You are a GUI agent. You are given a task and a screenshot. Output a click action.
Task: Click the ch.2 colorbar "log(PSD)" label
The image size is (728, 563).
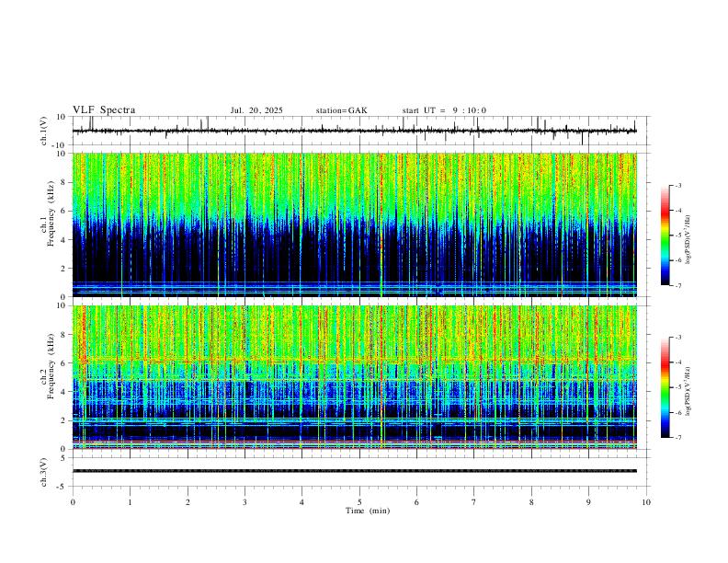(x=688, y=392)
